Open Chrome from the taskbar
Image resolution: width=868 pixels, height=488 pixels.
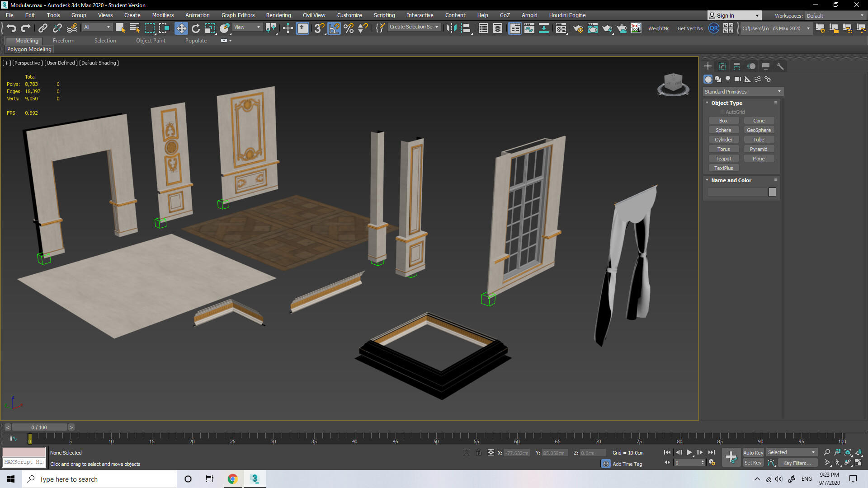(x=233, y=479)
